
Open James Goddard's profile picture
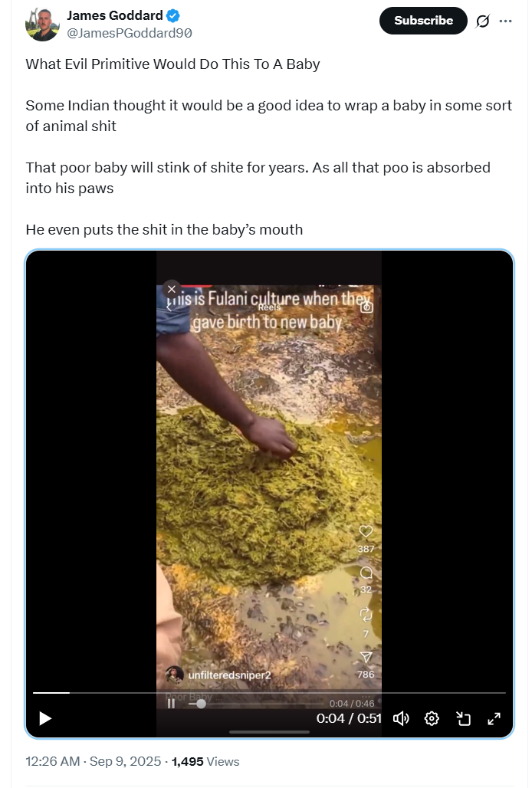[42, 24]
